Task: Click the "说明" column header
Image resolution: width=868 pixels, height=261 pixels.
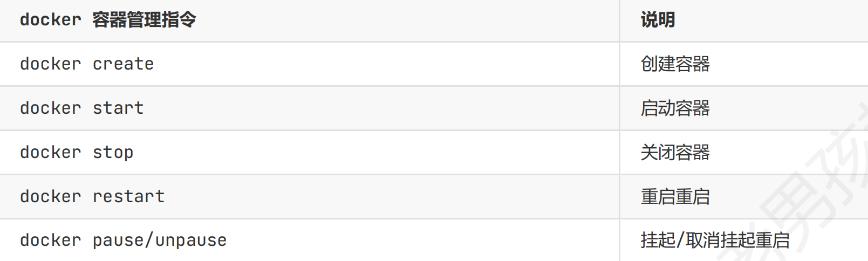Action: [658, 20]
